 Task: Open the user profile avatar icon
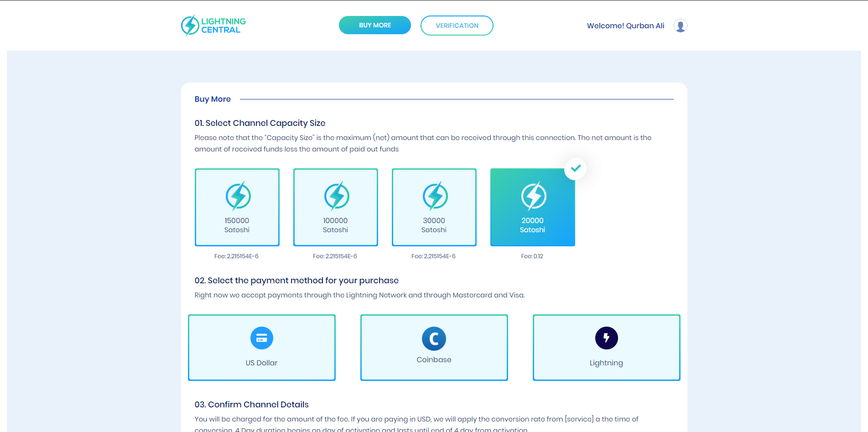[680, 26]
